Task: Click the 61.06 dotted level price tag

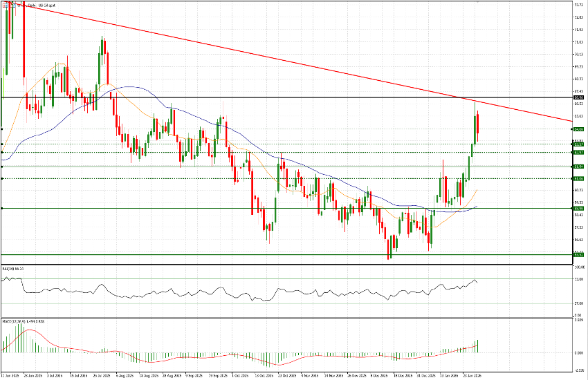Action: [x=579, y=178]
